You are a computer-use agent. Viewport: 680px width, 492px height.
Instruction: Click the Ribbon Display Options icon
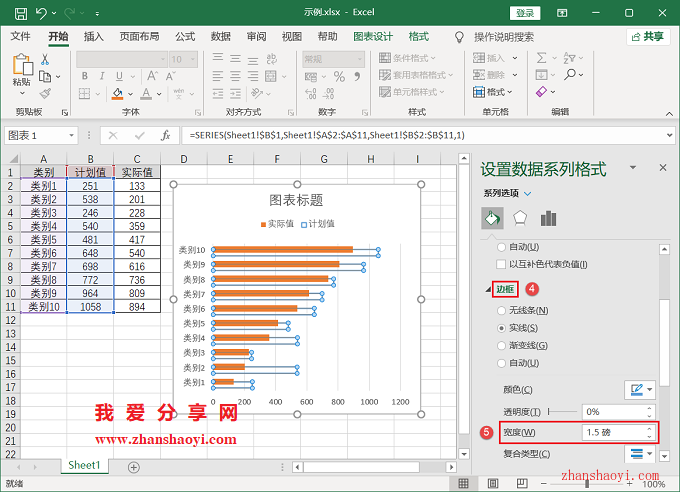[562, 13]
